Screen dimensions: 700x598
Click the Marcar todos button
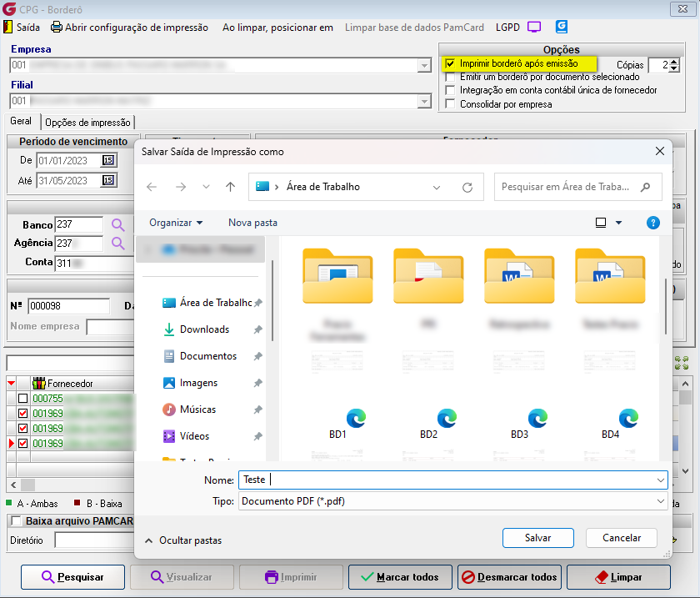click(400, 577)
